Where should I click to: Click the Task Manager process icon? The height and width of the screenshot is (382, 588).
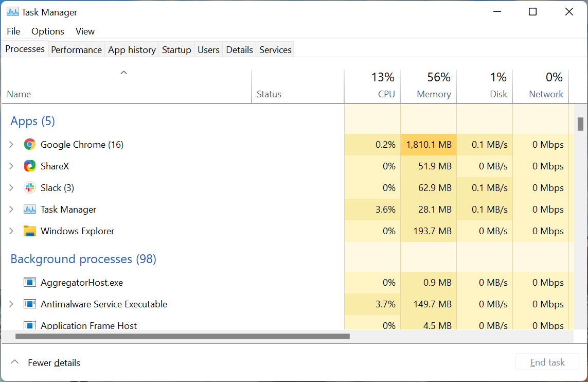click(x=29, y=209)
